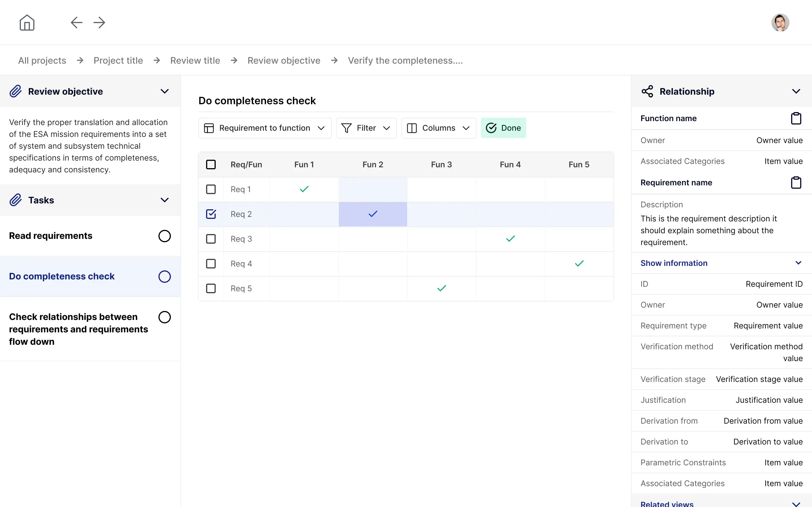This screenshot has width=812, height=507.
Task: Click the Review objective link icon
Action: tap(16, 91)
